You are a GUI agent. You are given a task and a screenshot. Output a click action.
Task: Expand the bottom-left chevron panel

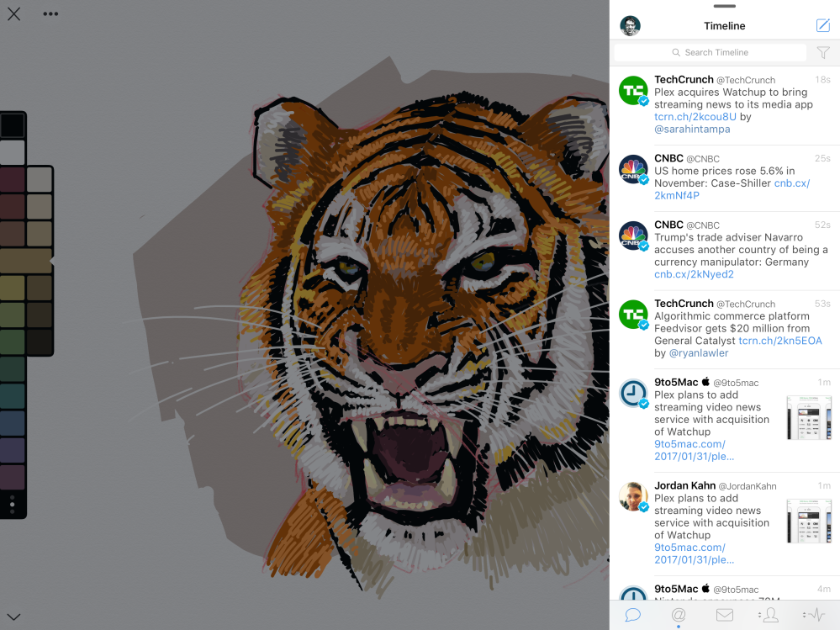[13, 617]
